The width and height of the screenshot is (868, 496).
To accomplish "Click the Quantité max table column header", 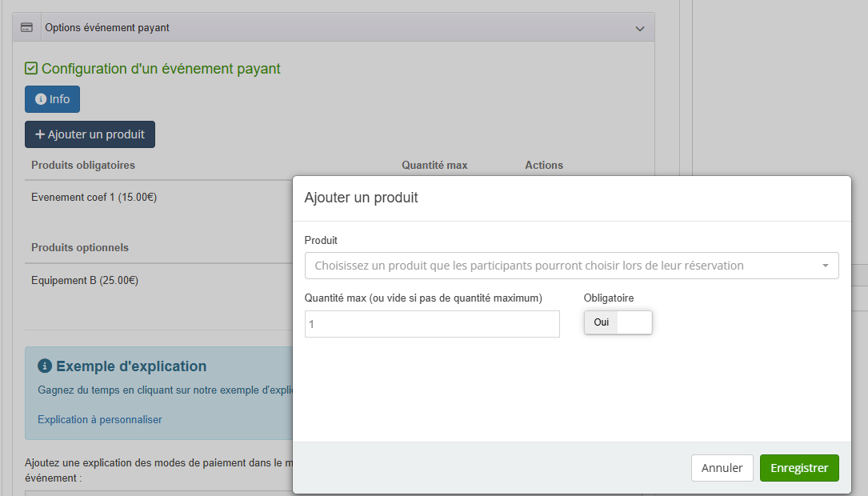I will point(434,166).
